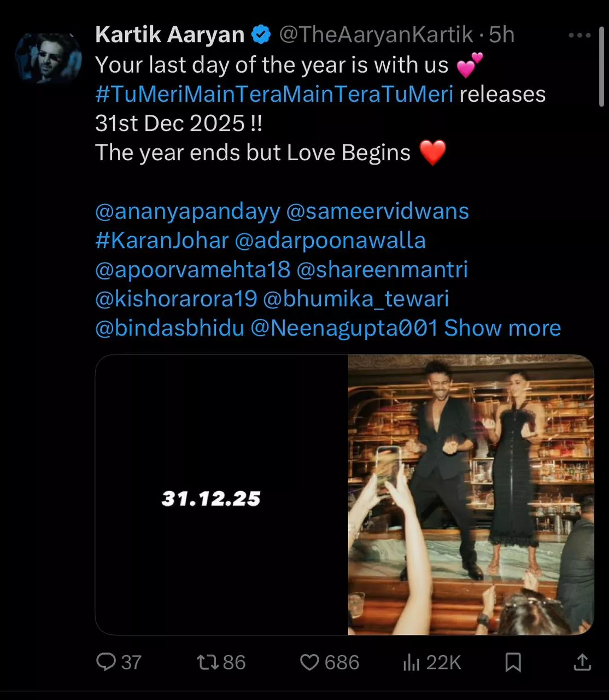Bookmark this tweet

(x=513, y=662)
